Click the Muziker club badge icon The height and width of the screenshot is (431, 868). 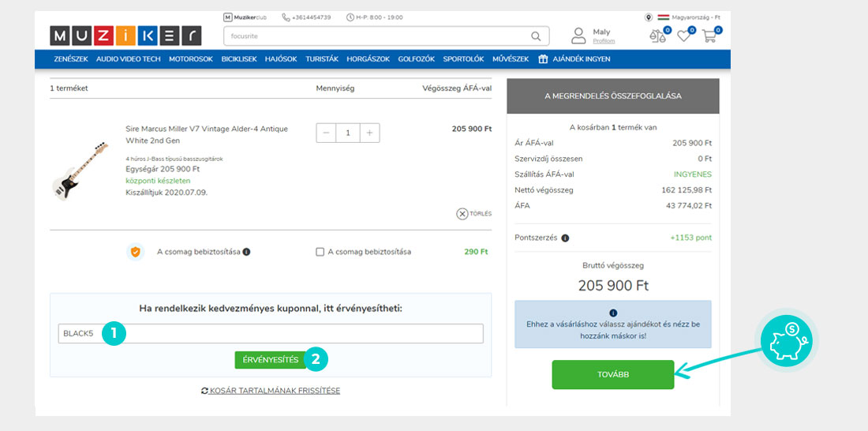(227, 17)
